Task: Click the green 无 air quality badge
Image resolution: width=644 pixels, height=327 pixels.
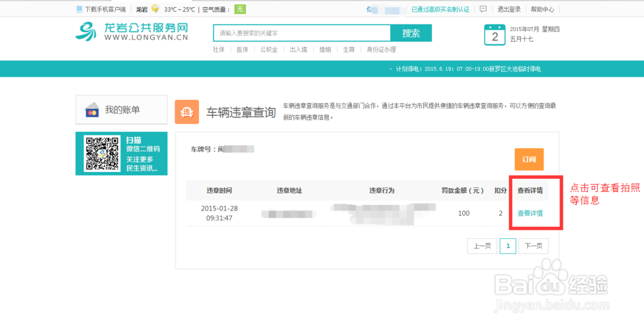Action: pos(240,9)
